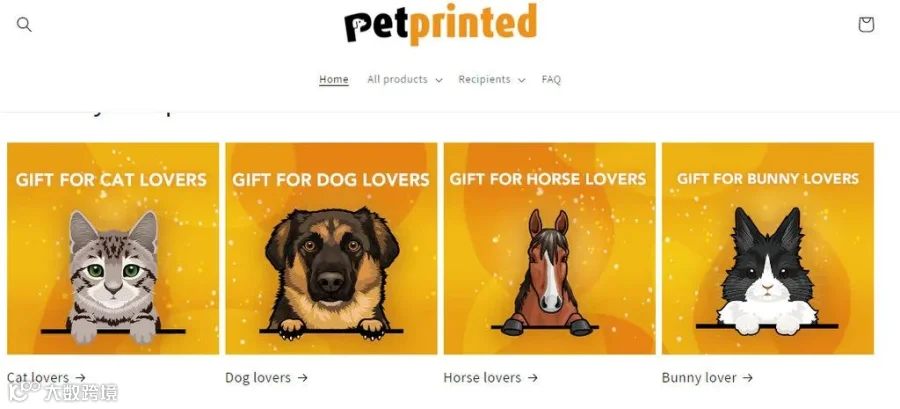Screen dimensions: 900x409
Task: Click the petprinted logo
Action: coord(440,24)
